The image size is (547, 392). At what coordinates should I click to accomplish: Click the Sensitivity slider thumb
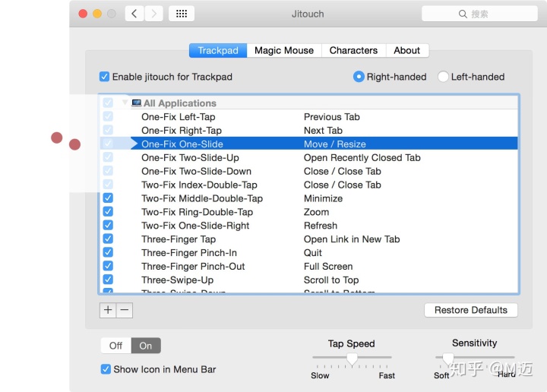(448, 359)
